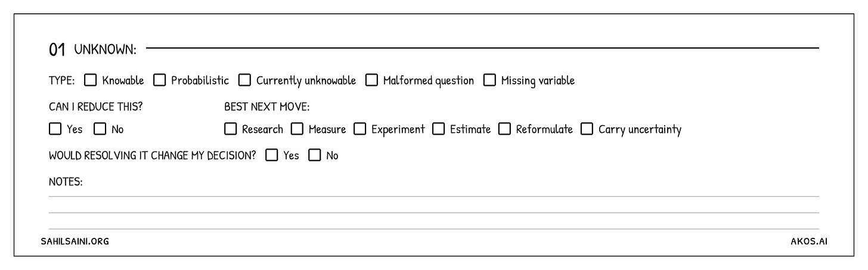Check the Probabilistic type checkbox
The image size is (868, 270).
click(159, 80)
